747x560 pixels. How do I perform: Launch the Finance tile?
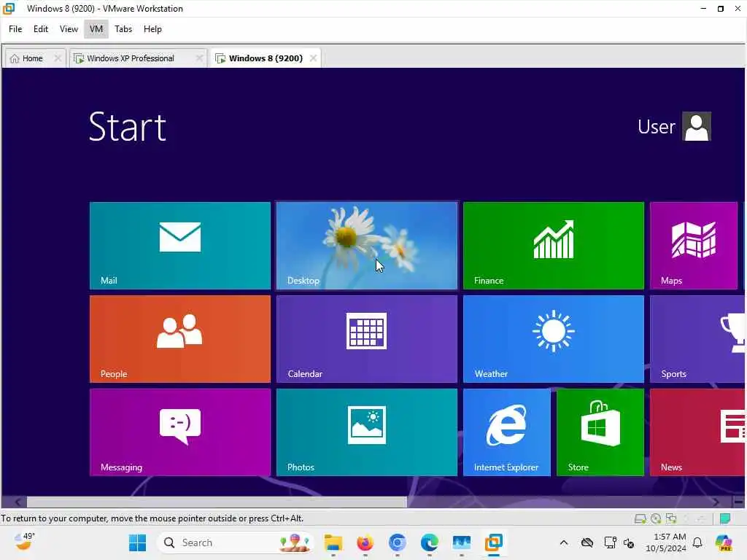[x=554, y=246]
